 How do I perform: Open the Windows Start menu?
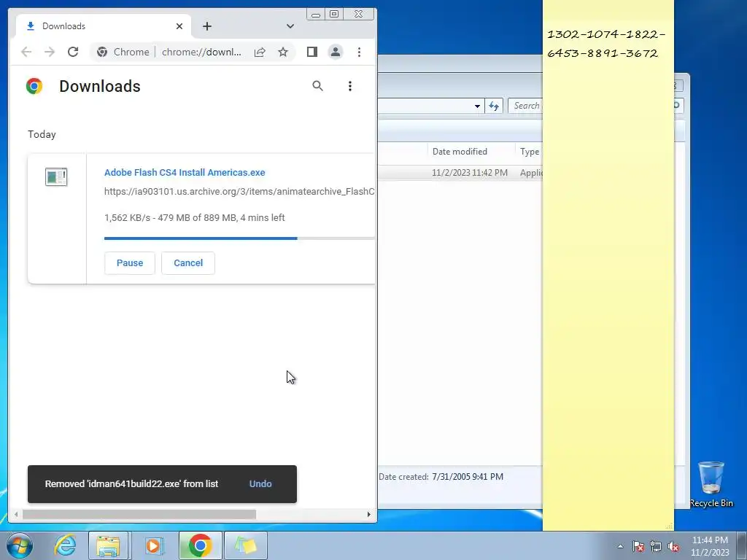19,545
